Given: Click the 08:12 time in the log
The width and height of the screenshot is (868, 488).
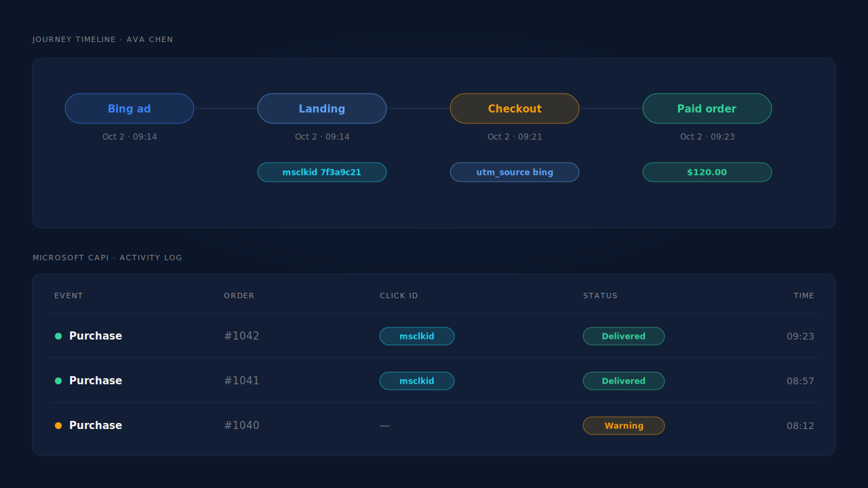Looking at the screenshot, I should click(x=800, y=426).
